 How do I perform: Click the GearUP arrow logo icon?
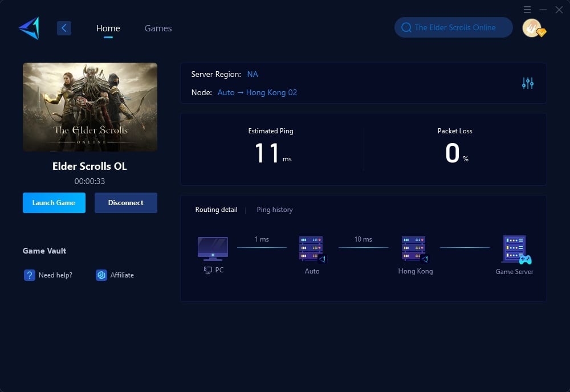coord(29,28)
